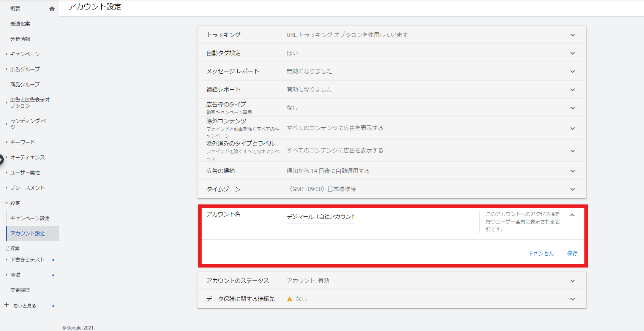This screenshot has height=331, width=644.
Task: Expand the アカウントのステータス row chevron
Action: [x=573, y=281]
